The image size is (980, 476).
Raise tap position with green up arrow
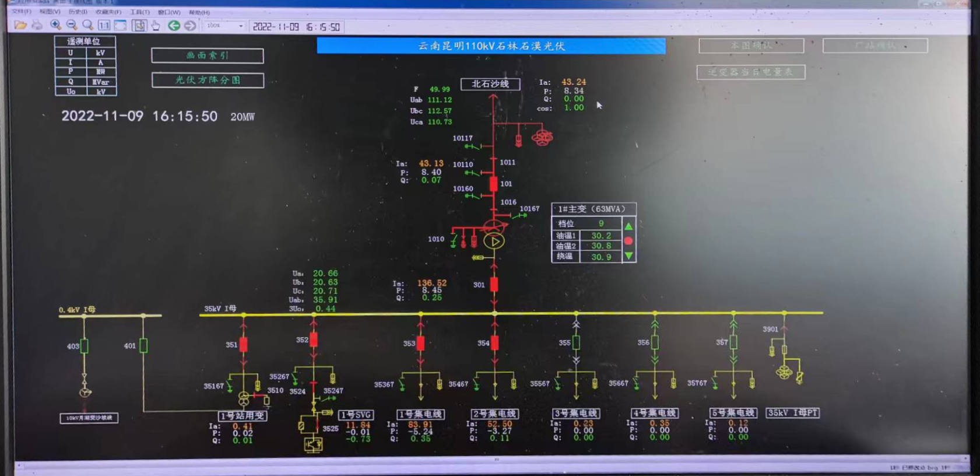coord(628,226)
